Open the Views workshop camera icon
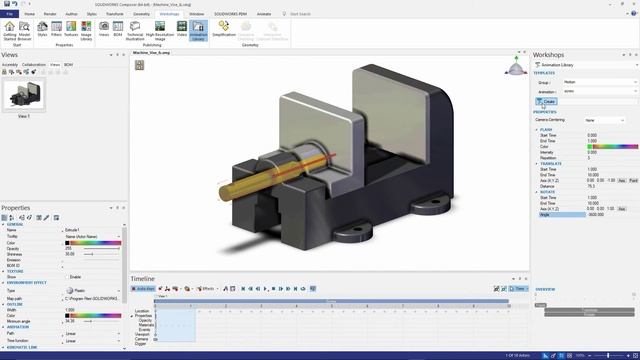The height and width of the screenshot is (360, 640). point(104,29)
